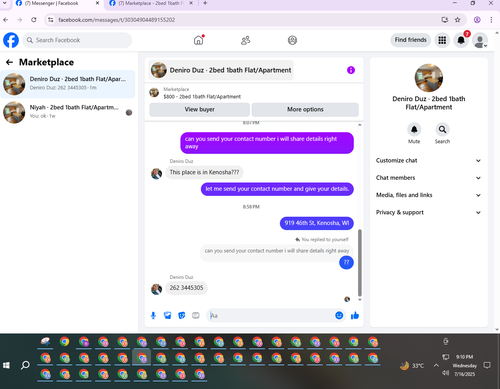The image size is (500, 389).
Task: Open Windows taskbar search
Action: pos(25,366)
